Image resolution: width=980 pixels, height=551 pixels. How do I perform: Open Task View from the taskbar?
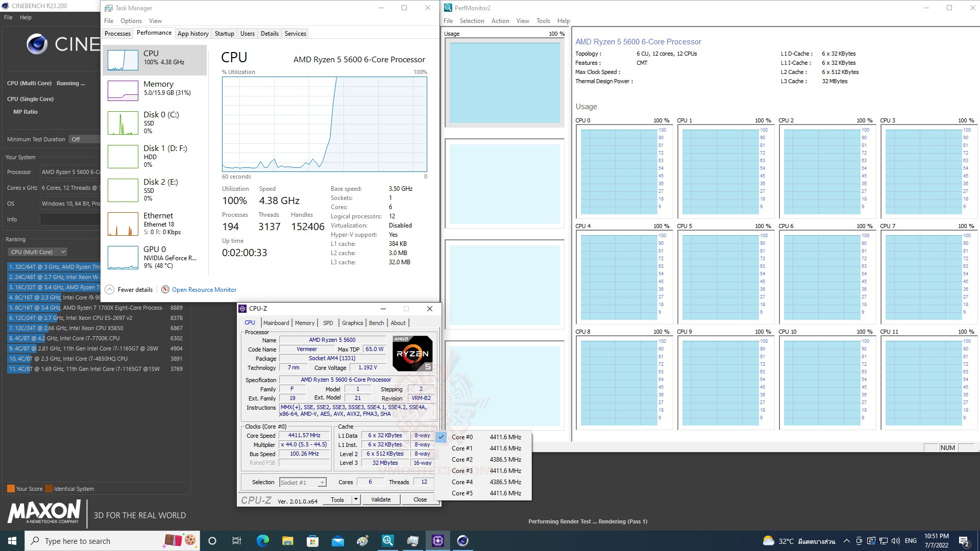coord(237,541)
